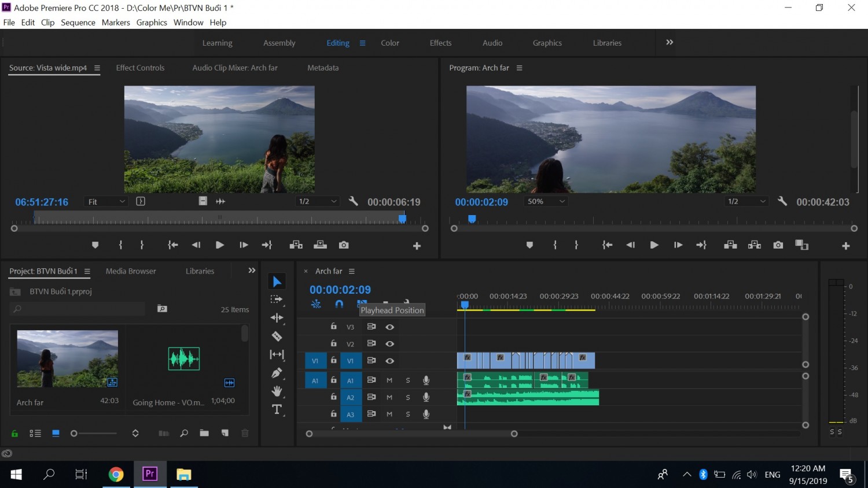
Task: Toggle V3 track output eye
Action: 390,327
